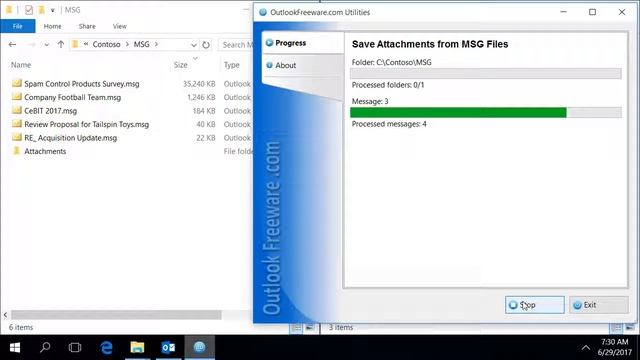Open taskbar search magnifier
The height and width of the screenshot is (360, 640).
45,347
